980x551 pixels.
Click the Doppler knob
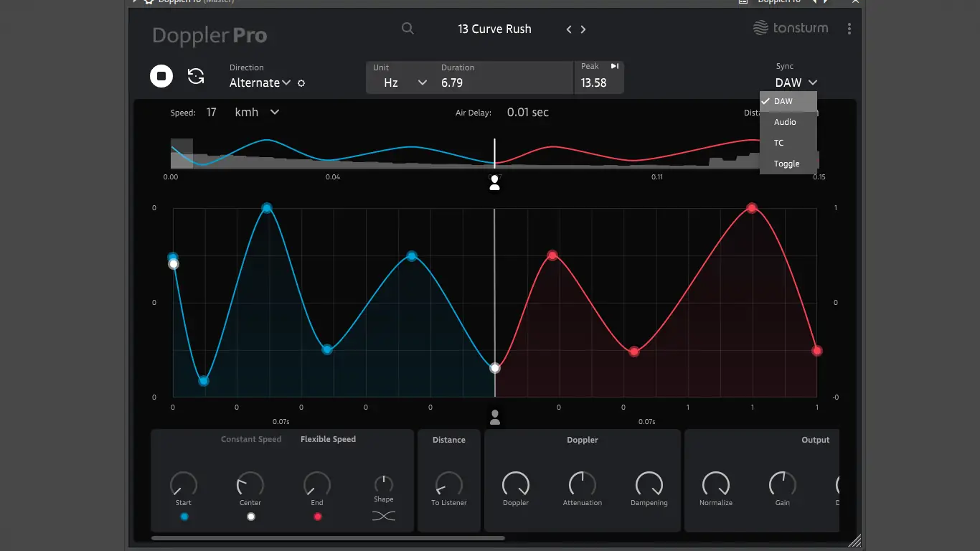click(516, 484)
